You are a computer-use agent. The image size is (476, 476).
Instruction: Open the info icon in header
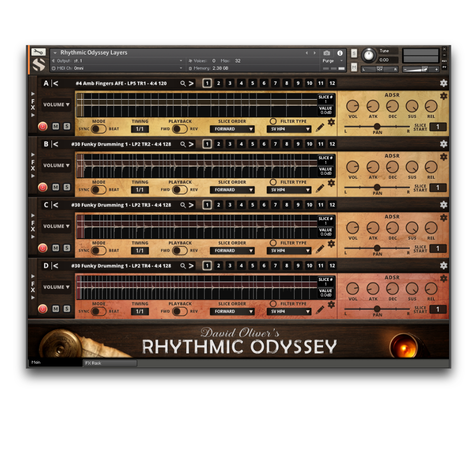pos(340,53)
